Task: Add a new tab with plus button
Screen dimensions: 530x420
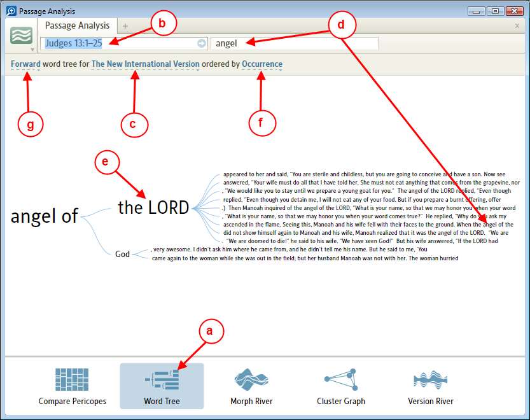Action: (x=125, y=25)
